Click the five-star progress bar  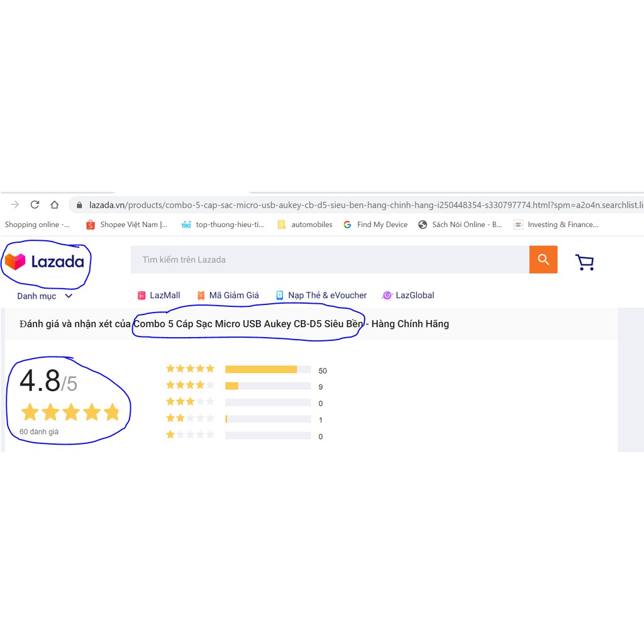coord(268,370)
